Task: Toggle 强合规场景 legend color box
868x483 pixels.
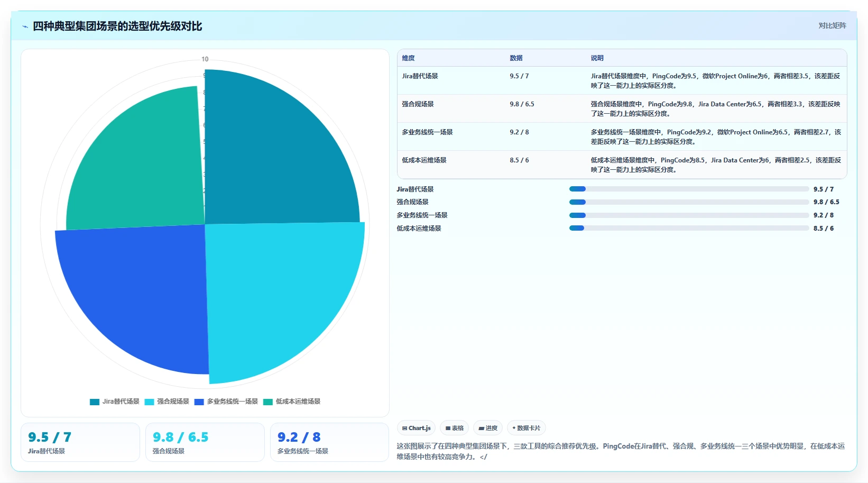Action: [x=149, y=402]
